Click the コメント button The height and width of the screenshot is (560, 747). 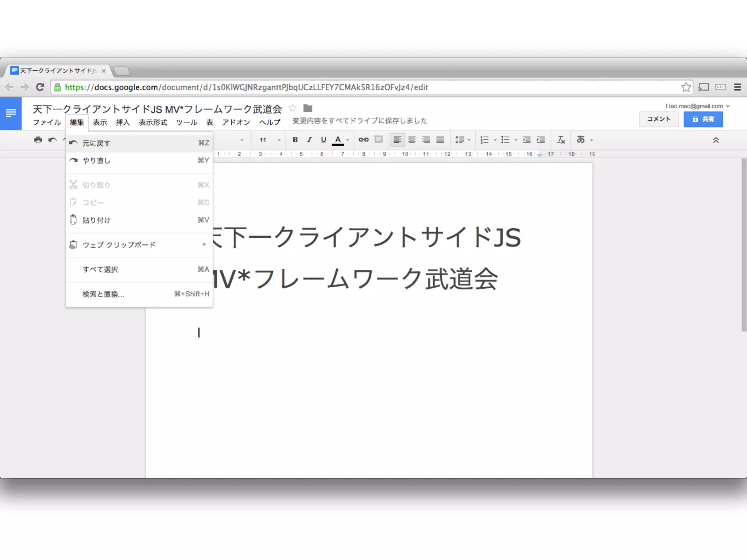[x=658, y=119]
